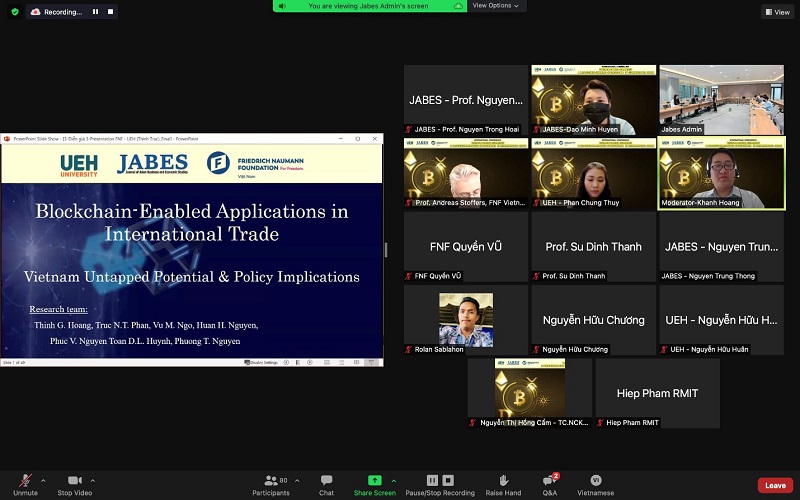
Task: Click the slide show view icon in PowerPoint
Action: tap(372, 362)
